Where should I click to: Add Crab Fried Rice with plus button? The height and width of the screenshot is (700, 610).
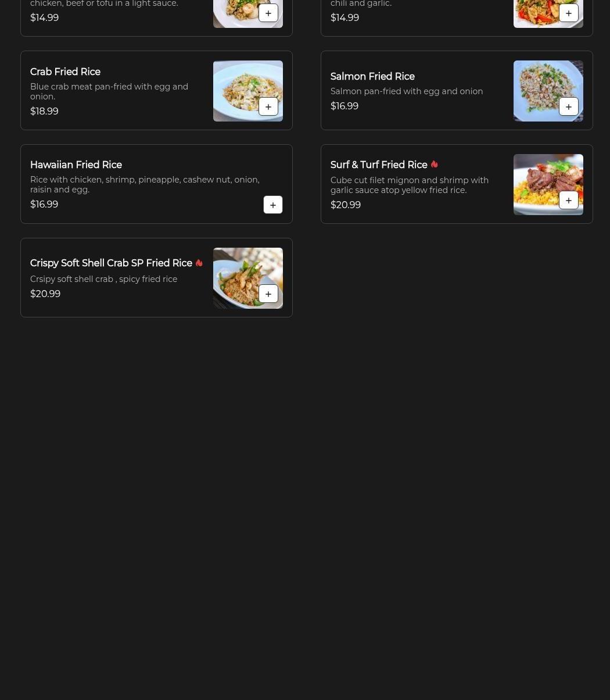tap(268, 107)
